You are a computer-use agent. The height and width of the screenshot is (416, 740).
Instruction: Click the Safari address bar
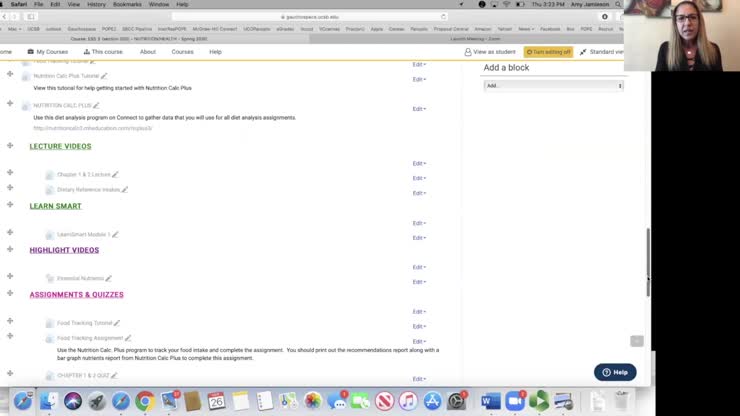(x=320, y=17)
